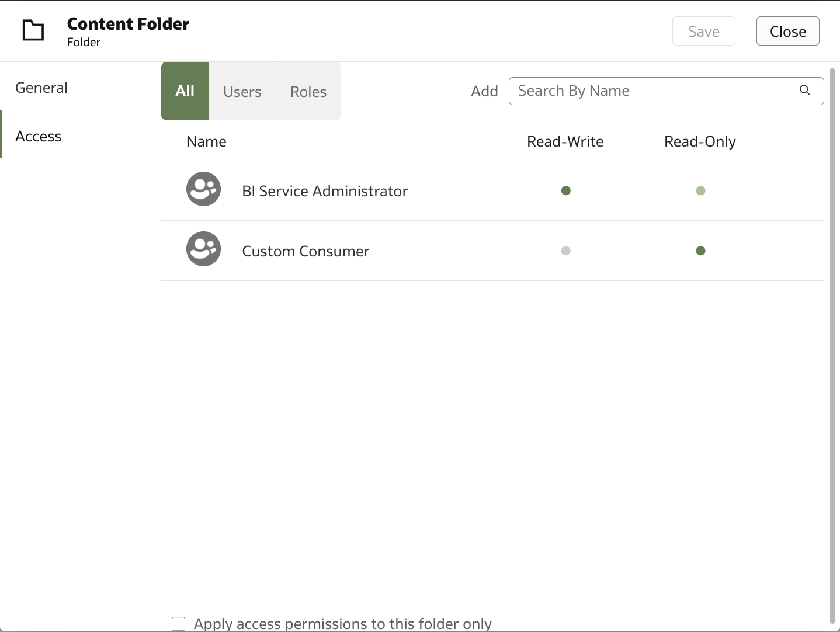Viewport: 840px width, 632px height.
Task: Open the General section in the sidebar
Action: (x=40, y=87)
